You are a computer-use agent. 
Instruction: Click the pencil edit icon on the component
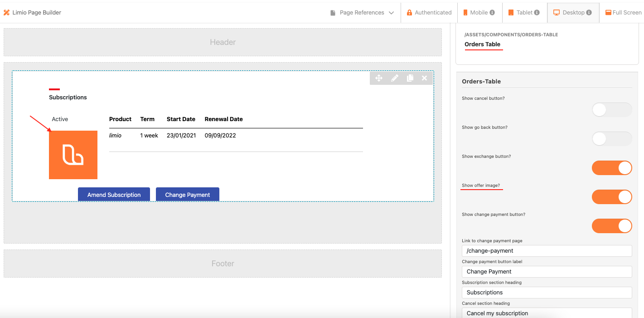click(x=394, y=78)
